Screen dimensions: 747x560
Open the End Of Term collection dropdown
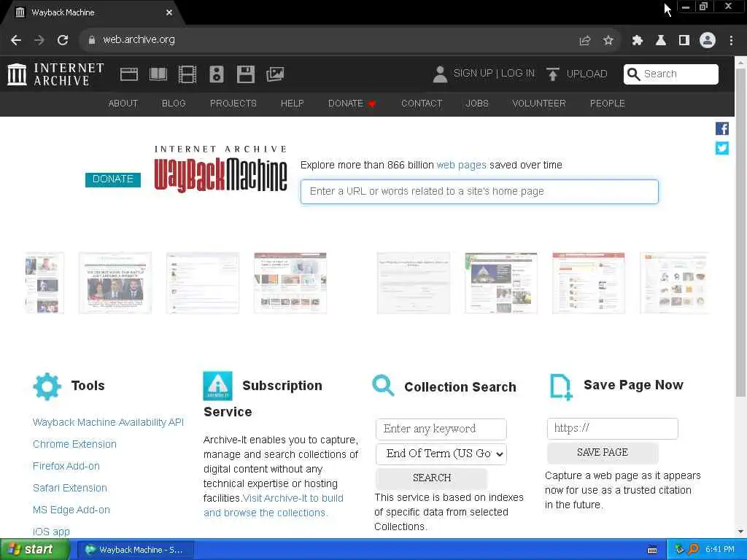pyautogui.click(x=441, y=454)
